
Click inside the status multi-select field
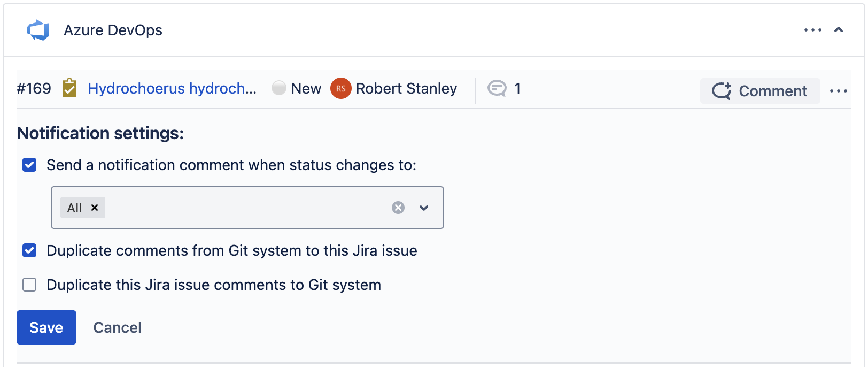pos(246,208)
